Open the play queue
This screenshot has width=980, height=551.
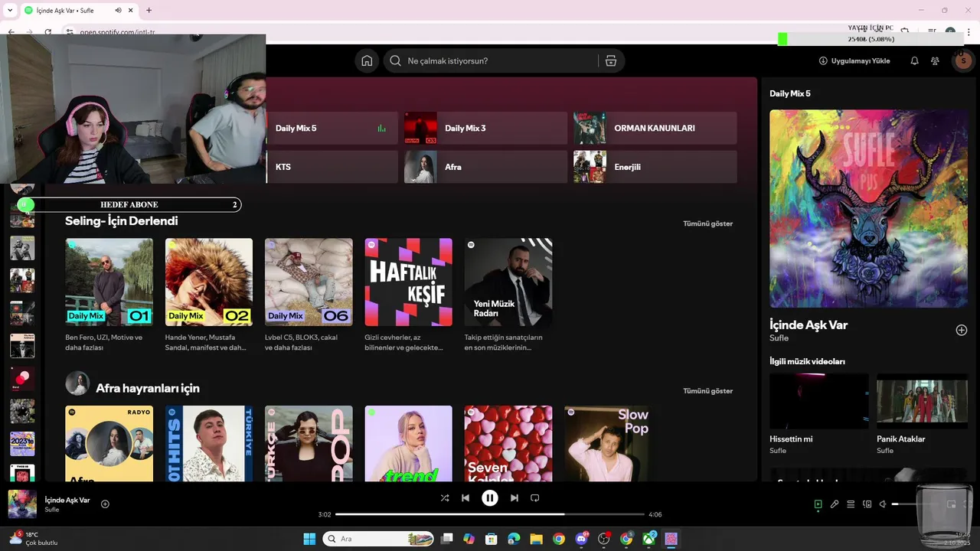(x=851, y=504)
